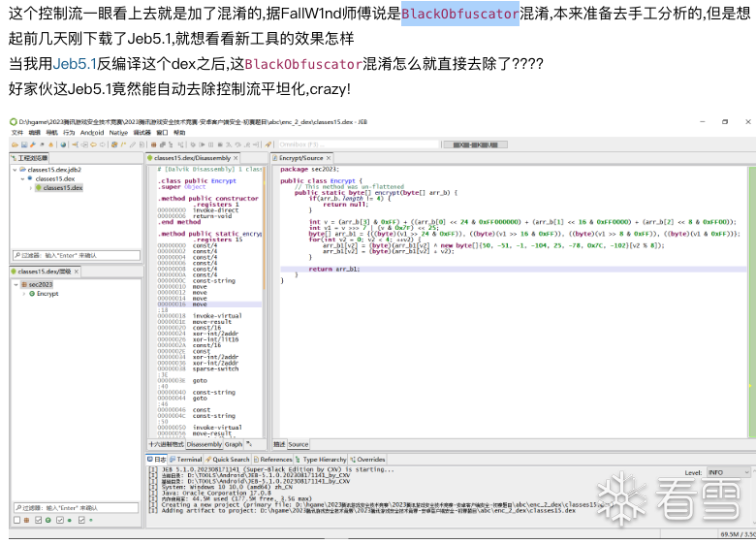Open the Native menu
Image resolution: width=756 pixels, height=544 pixels.
tap(118, 133)
